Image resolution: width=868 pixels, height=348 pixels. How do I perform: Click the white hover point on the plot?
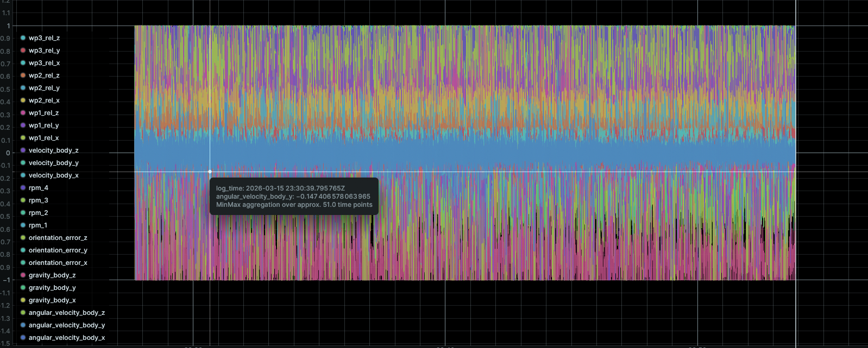point(210,172)
